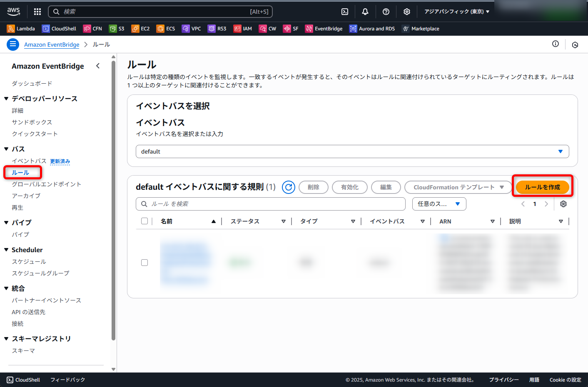
Task: Open CloudShell icon in top navigation bar
Action: point(345,12)
